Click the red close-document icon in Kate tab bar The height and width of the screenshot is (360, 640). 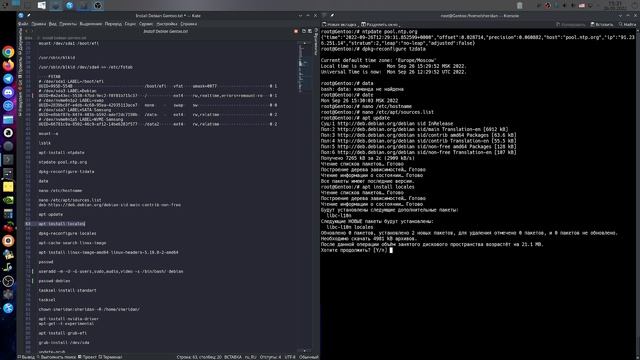[296, 31]
